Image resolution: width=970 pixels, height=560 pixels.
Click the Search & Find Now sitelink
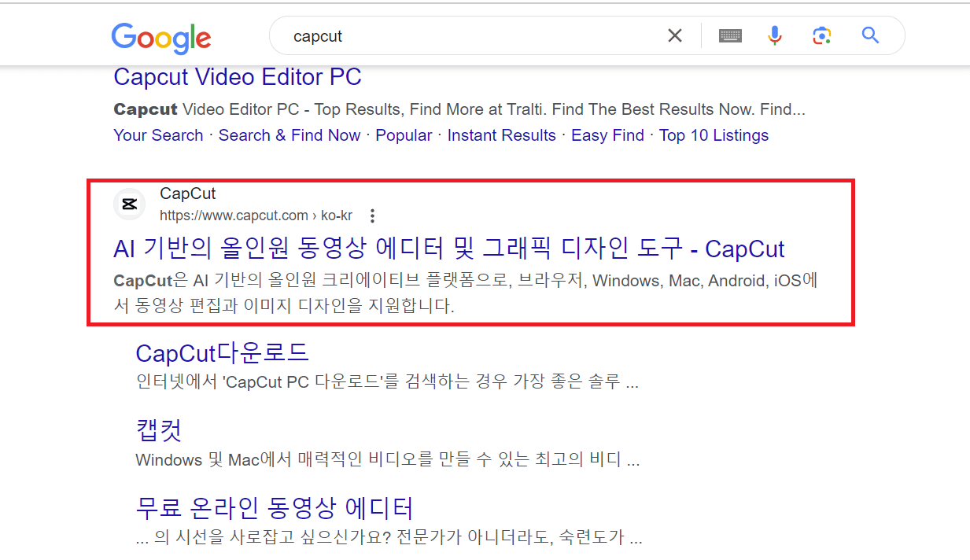click(x=290, y=135)
